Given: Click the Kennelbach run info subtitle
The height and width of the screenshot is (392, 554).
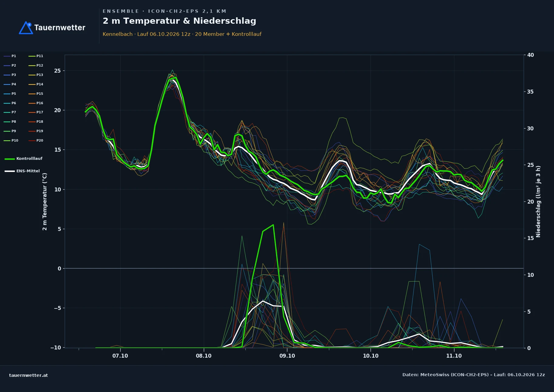Looking at the screenshot, I should coord(182,34).
